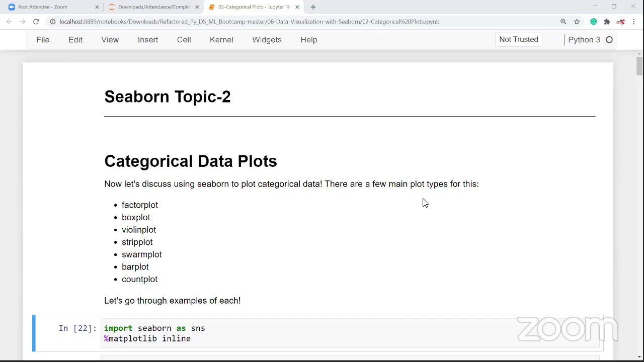Click the import seaborn code cell
Viewport: 644px width, 362px height.
350,333
